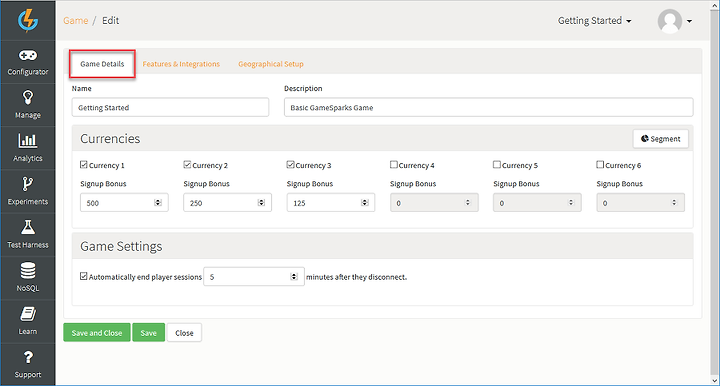Uncheck the Currency 1 checkbox
Viewport: 720px width, 386px height.
(x=84, y=164)
